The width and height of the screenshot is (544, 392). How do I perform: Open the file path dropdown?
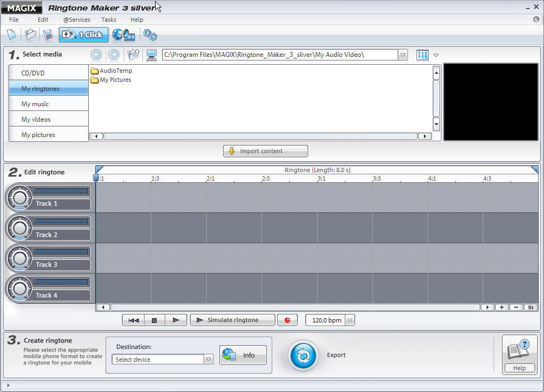(x=403, y=54)
